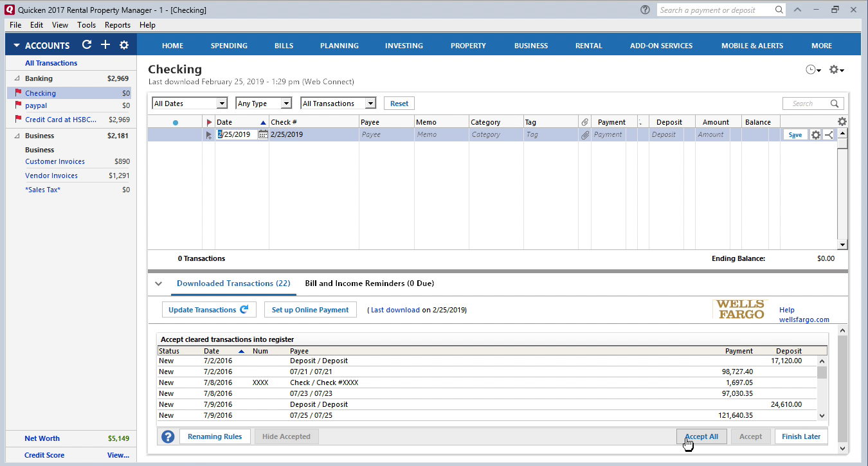Screen dimensions: 868x466
Task: Open the INVESTING tab
Action: 404,46
